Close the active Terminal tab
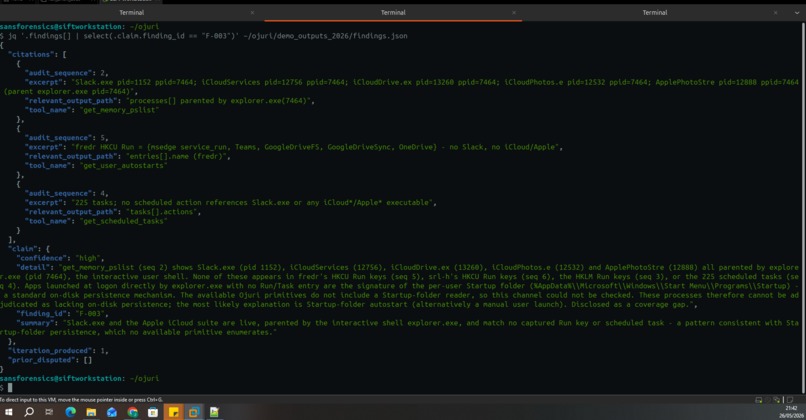806x420 pixels. 514,12
